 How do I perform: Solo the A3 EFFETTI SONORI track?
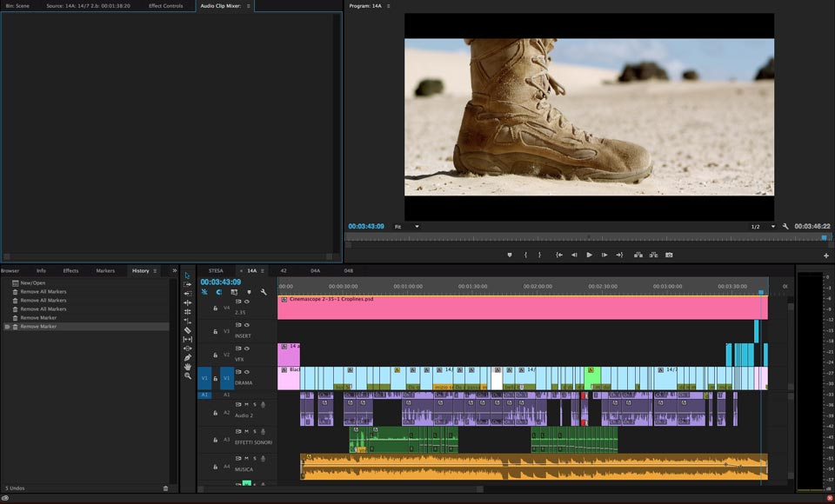point(255,431)
